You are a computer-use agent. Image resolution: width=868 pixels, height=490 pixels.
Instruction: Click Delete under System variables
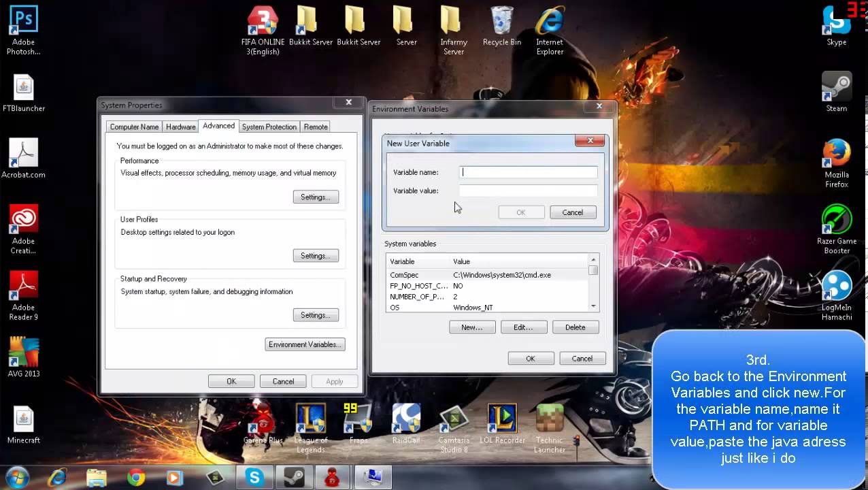pyautogui.click(x=575, y=327)
